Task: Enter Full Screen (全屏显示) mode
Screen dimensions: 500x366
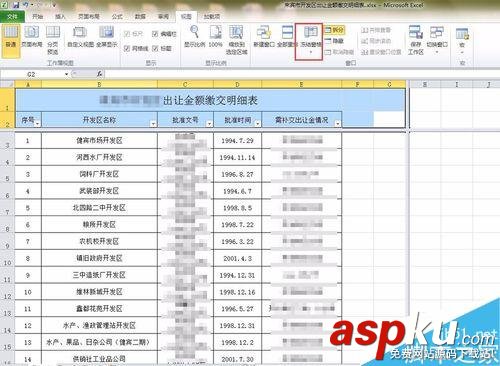Action: [106, 36]
